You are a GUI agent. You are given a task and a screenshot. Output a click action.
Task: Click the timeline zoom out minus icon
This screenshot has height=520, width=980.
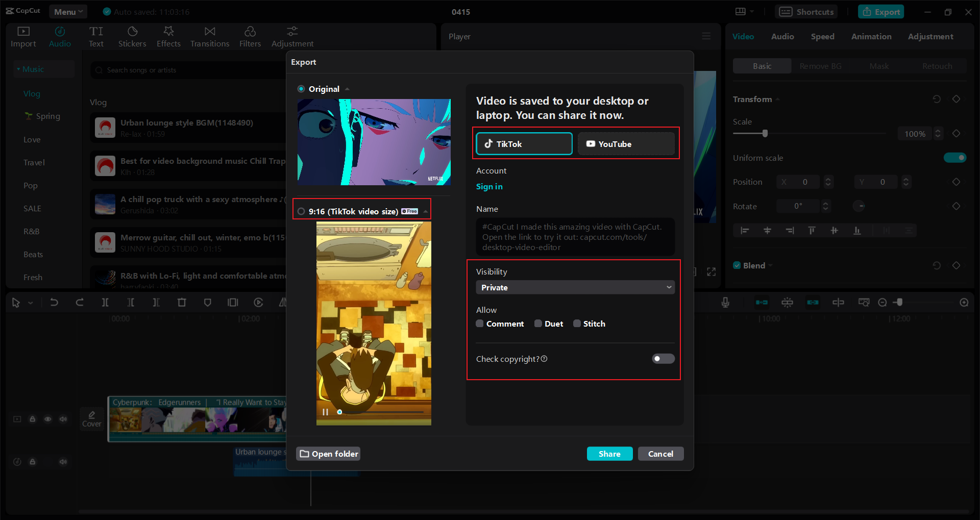pos(883,303)
